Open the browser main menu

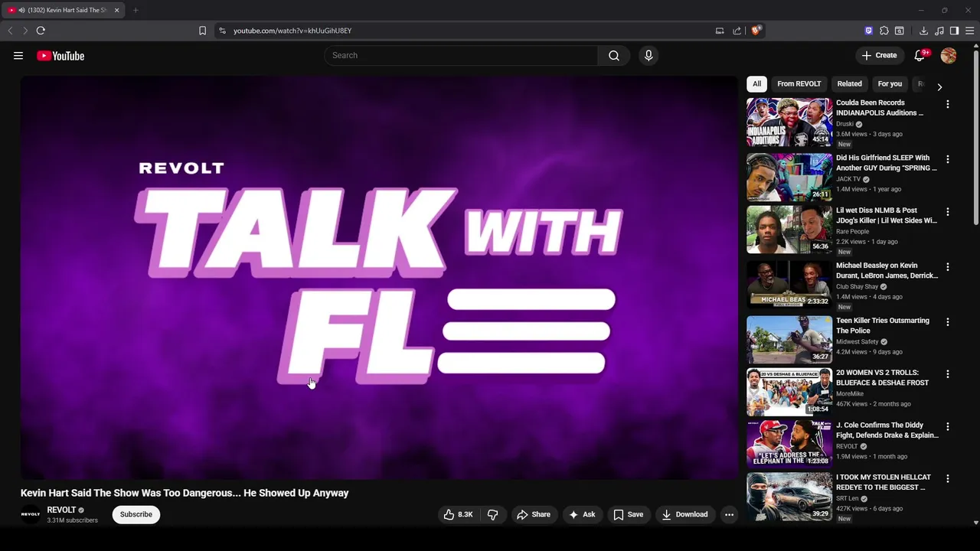click(x=969, y=31)
